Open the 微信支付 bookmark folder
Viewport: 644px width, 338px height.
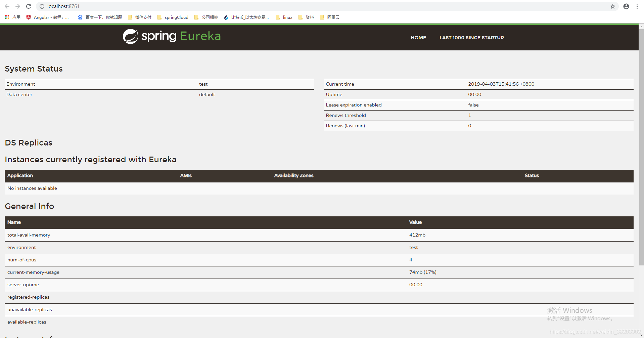pos(140,17)
